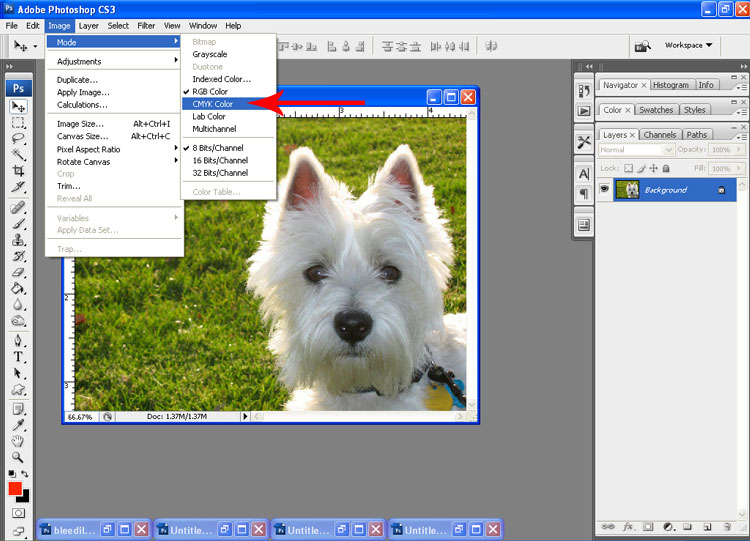The image size is (750, 541).
Task: Click the black background color swatch
Action: tap(24, 497)
